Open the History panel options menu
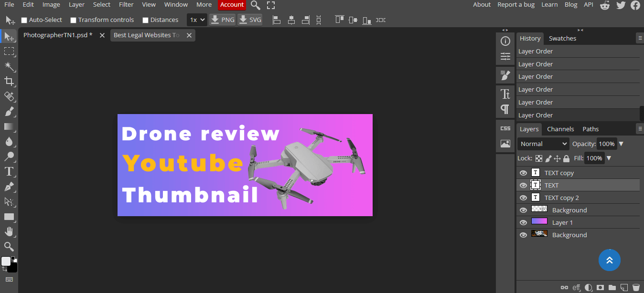Viewport: 644px width, 293px height. pos(640,38)
